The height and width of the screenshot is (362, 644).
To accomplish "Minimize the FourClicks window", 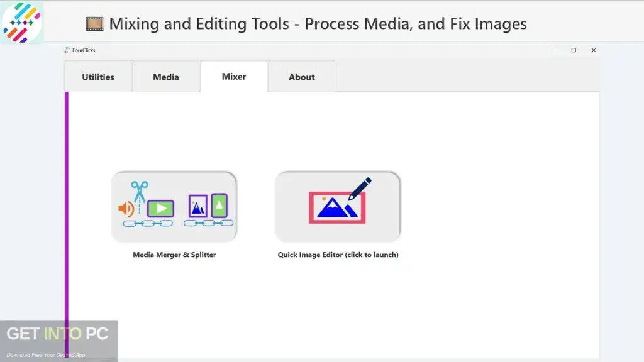I will point(553,50).
